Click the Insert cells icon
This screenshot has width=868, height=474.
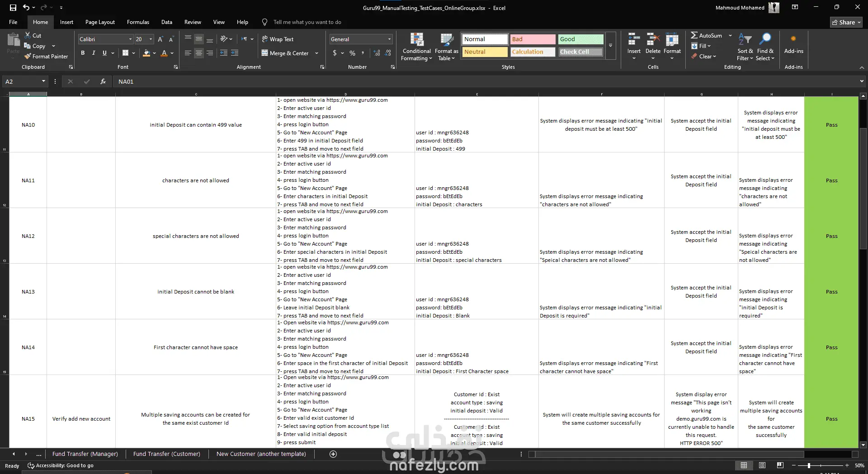click(x=634, y=40)
